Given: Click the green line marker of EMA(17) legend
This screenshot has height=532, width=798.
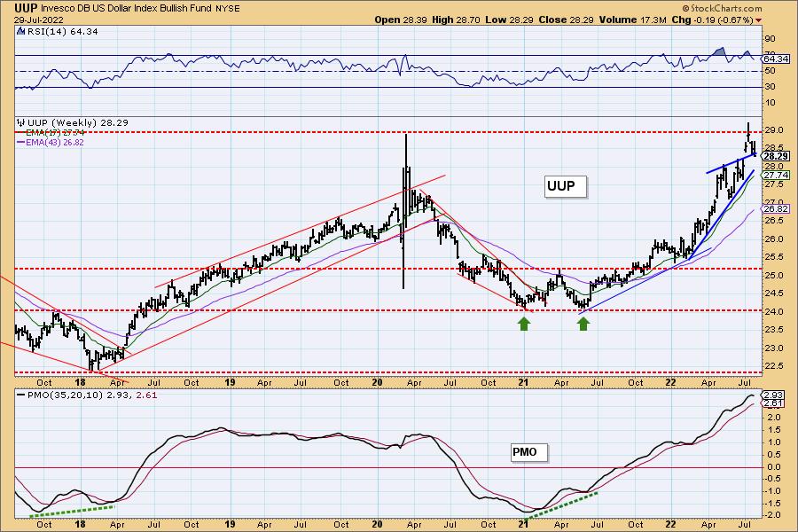Looking at the screenshot, I should click(20, 132).
